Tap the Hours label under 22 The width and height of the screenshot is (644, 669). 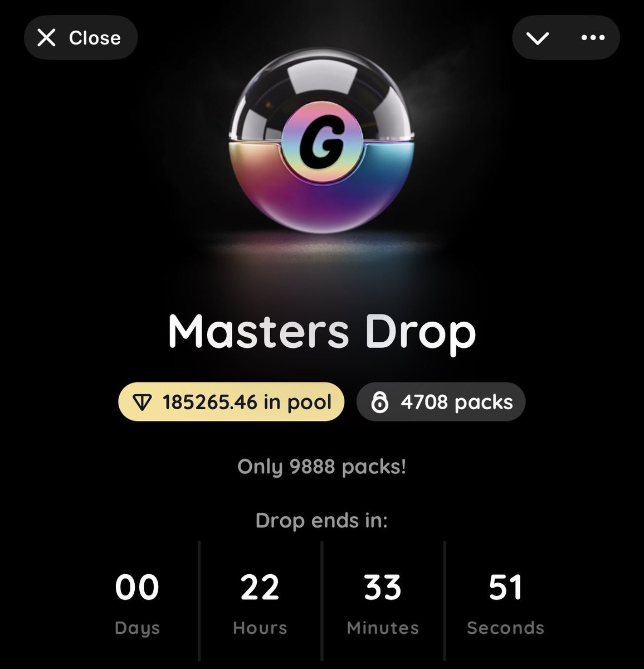pyautogui.click(x=260, y=628)
